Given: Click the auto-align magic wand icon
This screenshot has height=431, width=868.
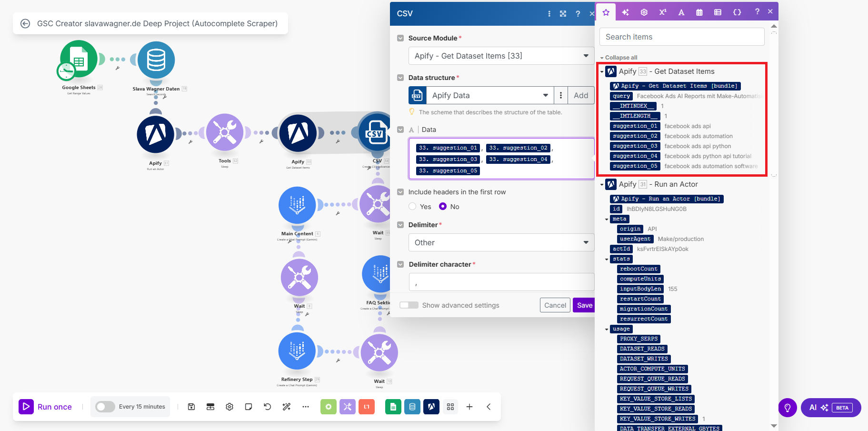Looking at the screenshot, I should click(x=287, y=407).
